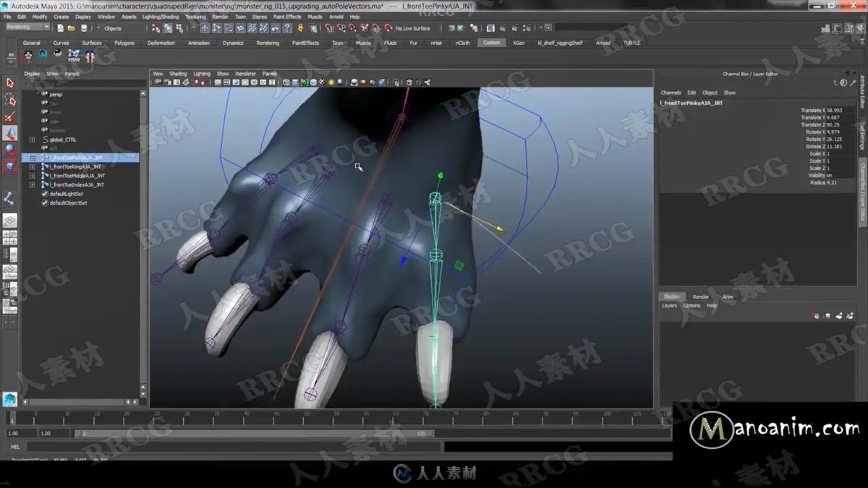Open the Lighting/Shading menu
This screenshot has width=868, height=488.
click(x=161, y=17)
